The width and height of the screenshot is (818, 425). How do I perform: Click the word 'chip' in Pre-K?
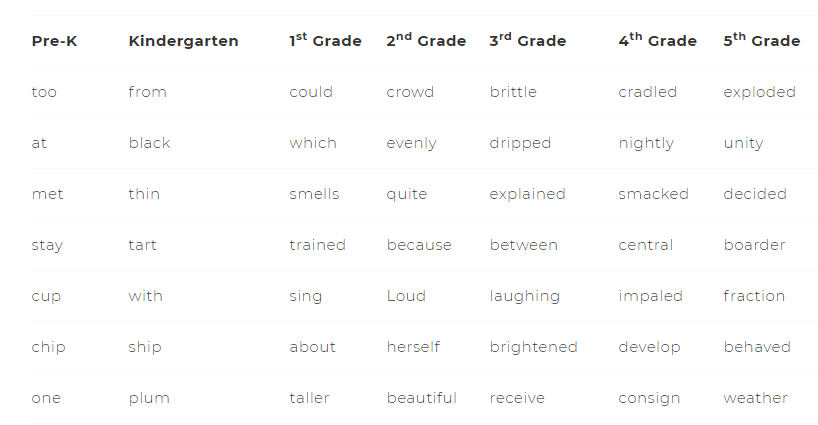click(x=49, y=347)
